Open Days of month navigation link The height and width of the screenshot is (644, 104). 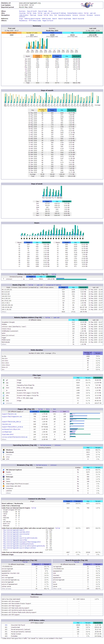tap(32, 11)
